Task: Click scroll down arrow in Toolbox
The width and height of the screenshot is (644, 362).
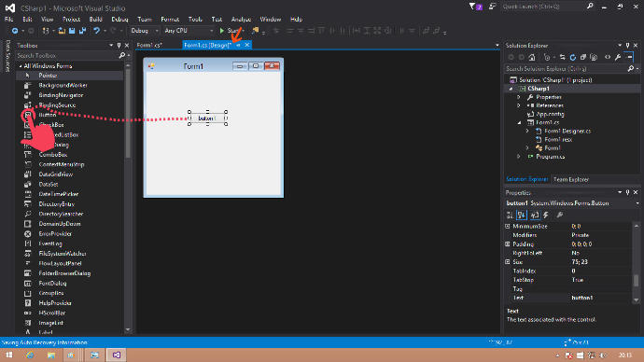Action: pos(128,329)
